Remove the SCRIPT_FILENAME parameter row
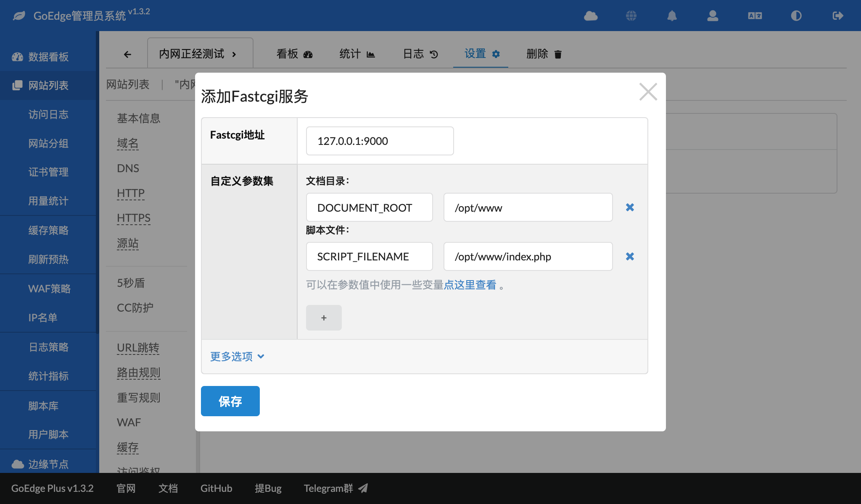The height and width of the screenshot is (504, 861). pos(630,256)
